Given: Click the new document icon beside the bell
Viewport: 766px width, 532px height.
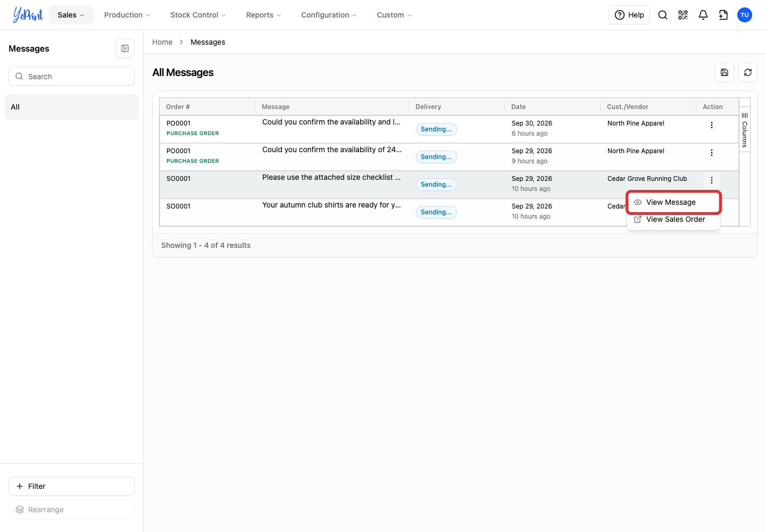Looking at the screenshot, I should pyautogui.click(x=723, y=15).
